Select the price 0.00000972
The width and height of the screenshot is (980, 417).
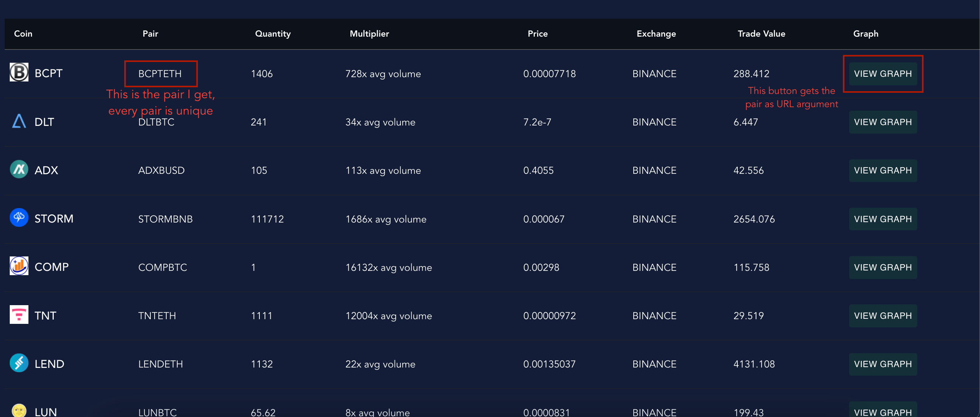[x=550, y=316]
